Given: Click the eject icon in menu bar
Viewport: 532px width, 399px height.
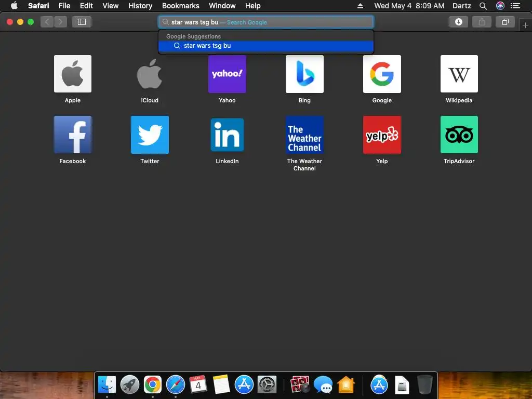Looking at the screenshot, I should pyautogui.click(x=360, y=6).
